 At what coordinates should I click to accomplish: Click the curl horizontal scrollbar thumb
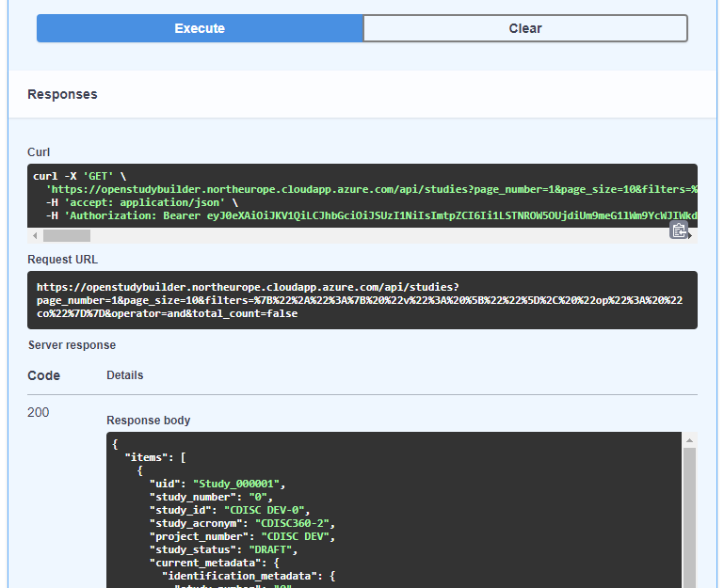67,236
